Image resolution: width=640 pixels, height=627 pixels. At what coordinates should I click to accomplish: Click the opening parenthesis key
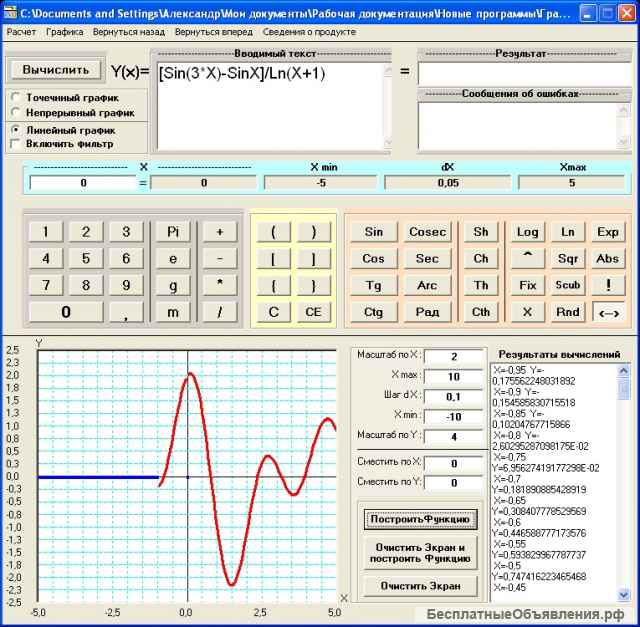273,232
